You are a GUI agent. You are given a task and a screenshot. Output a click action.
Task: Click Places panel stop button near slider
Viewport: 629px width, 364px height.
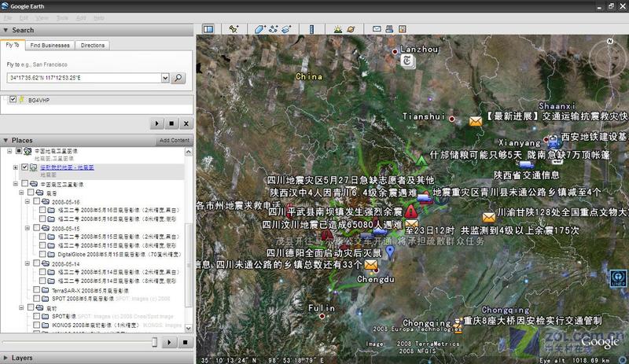point(185,342)
